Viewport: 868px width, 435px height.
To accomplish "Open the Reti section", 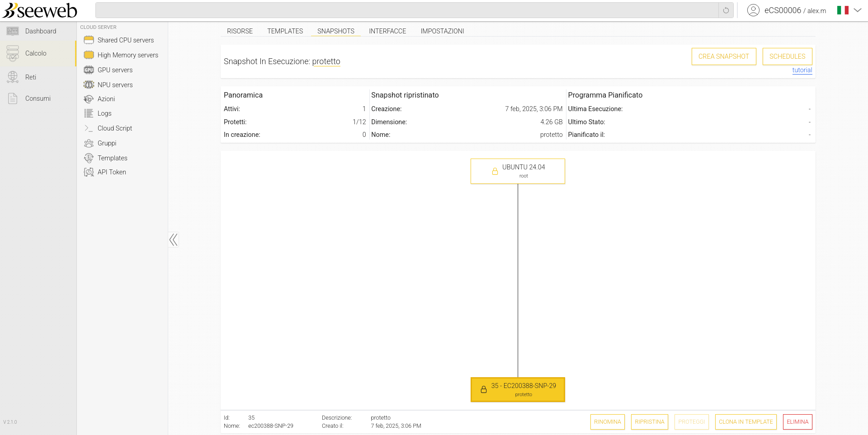I will coord(31,77).
